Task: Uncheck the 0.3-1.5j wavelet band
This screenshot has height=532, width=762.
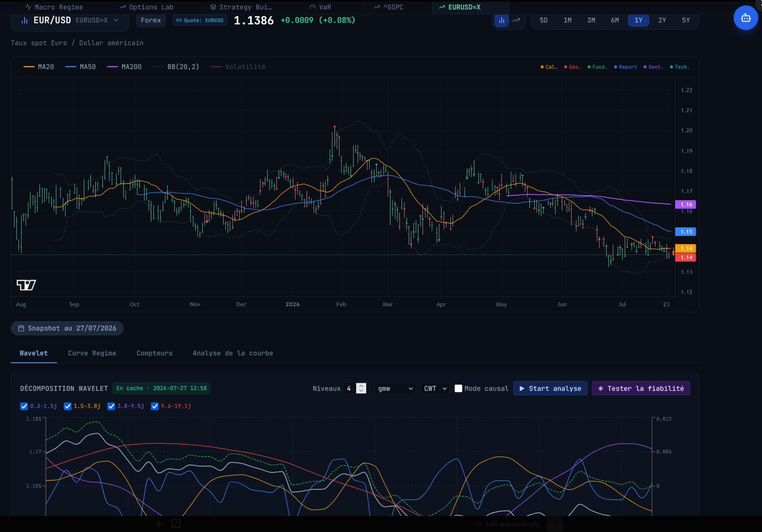Action: point(24,406)
